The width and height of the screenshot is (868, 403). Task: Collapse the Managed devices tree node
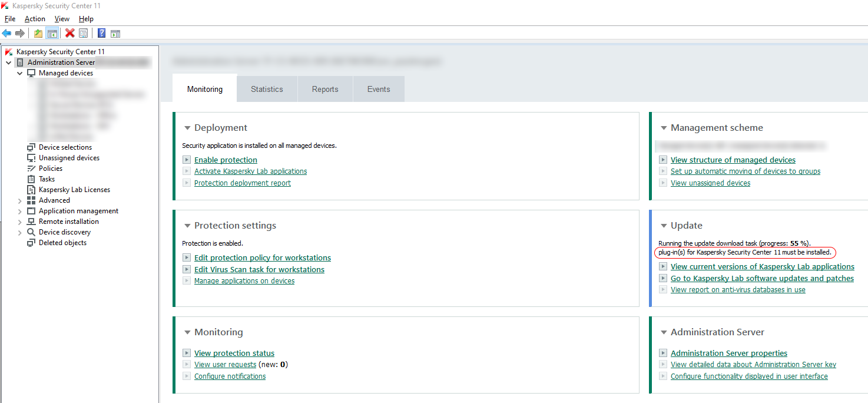coord(20,73)
